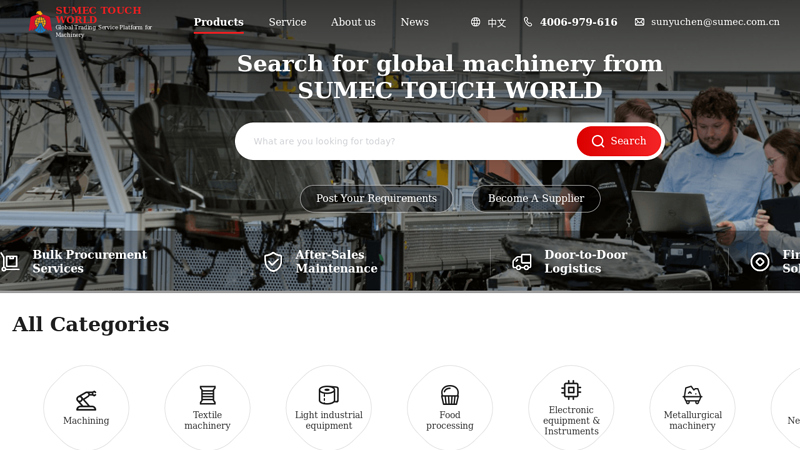Screen dimensions: 800x450
Task: Open Door-to-Door Logistics text link
Action: 586,262
